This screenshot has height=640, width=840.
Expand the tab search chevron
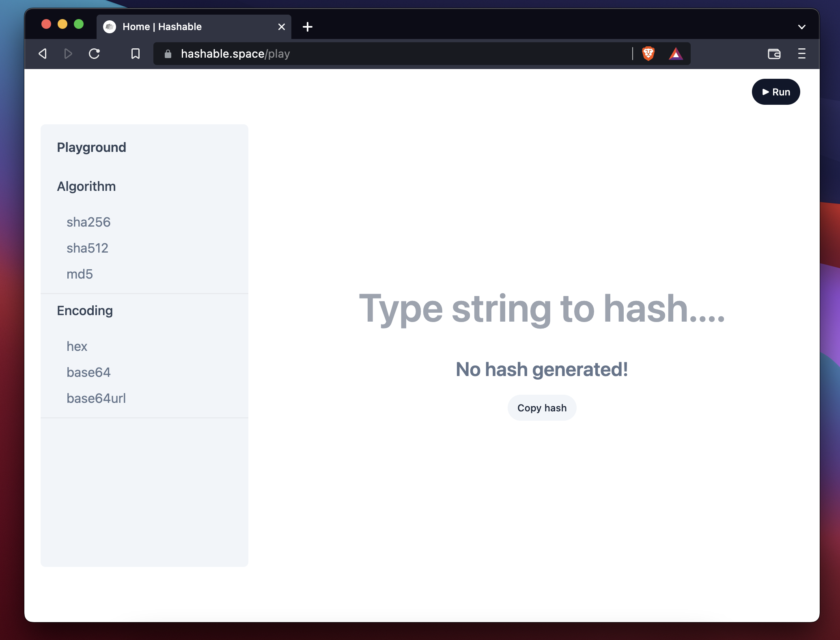click(x=802, y=27)
